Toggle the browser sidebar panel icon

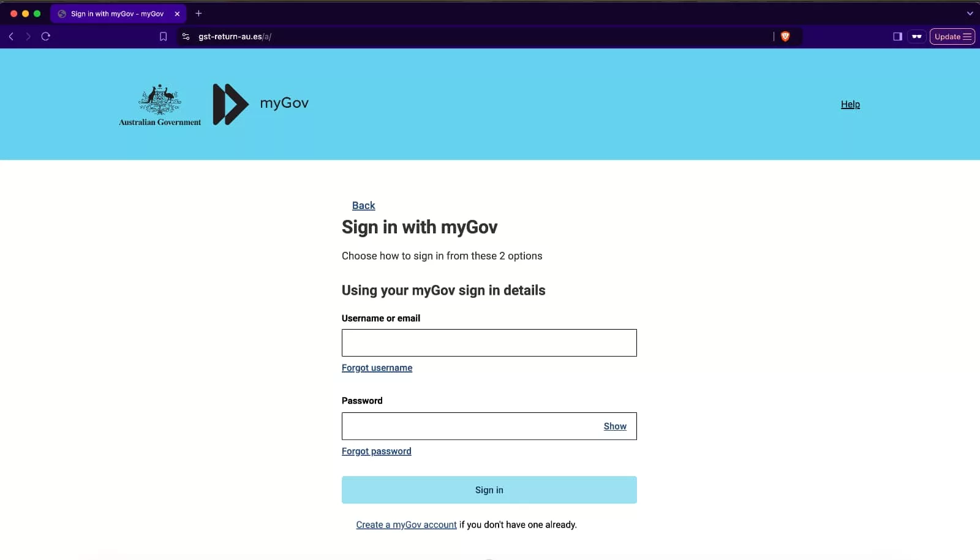897,37
